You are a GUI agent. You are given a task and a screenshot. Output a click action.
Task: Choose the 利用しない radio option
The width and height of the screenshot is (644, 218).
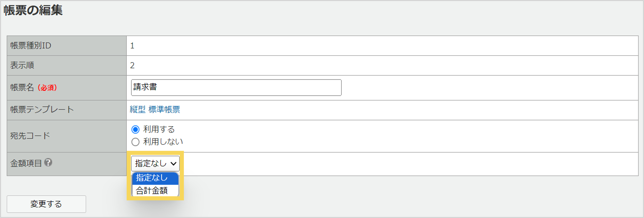coord(135,142)
